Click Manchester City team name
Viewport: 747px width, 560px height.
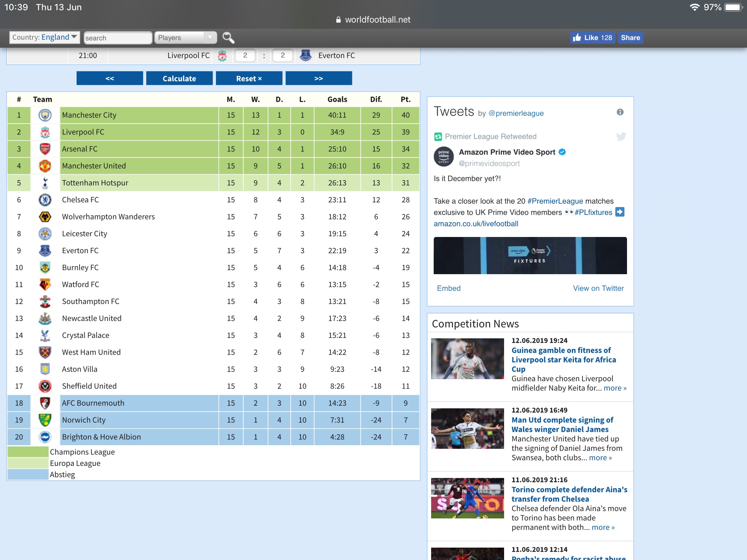point(89,115)
